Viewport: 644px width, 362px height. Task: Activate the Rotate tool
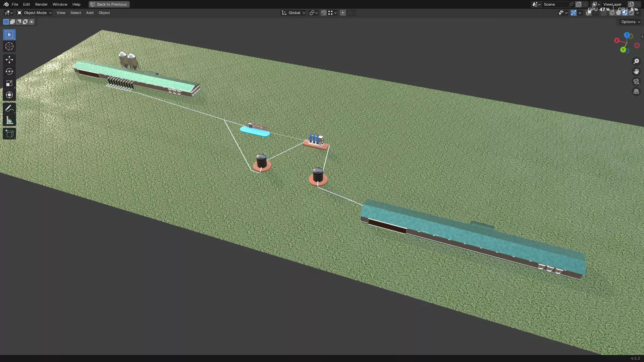[9, 71]
